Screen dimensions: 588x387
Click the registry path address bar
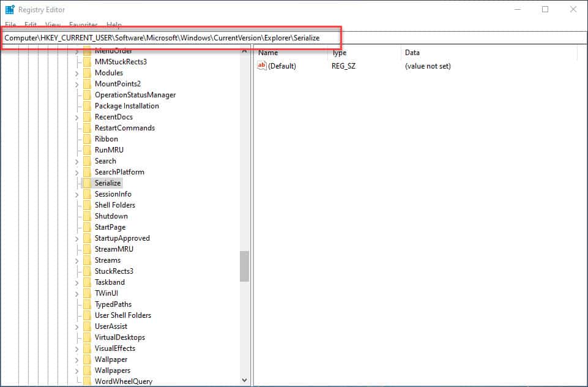click(x=294, y=38)
